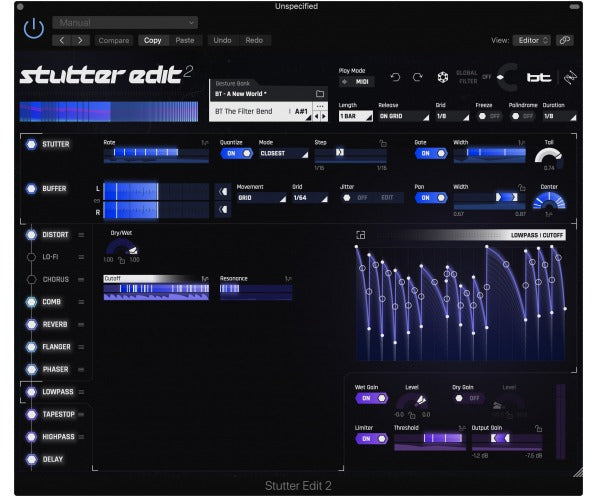Click the Copy button

[153, 40]
